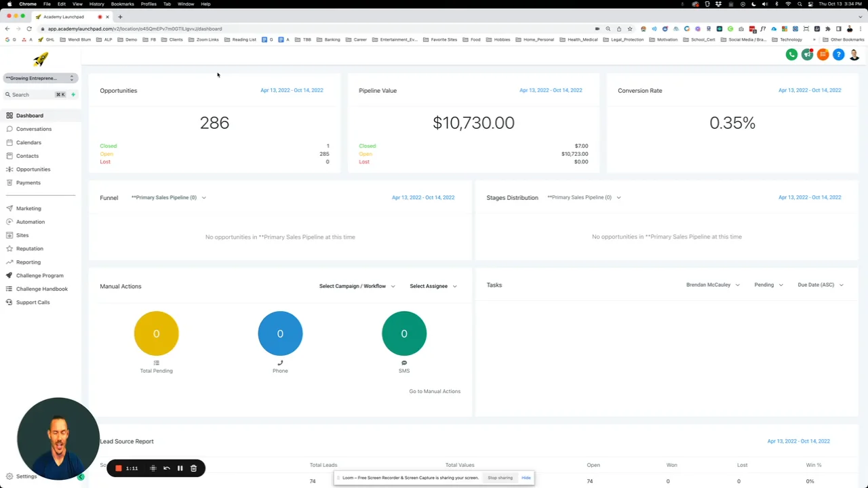Hide the Loom sharing banner
The height and width of the screenshot is (488, 868).
(x=526, y=478)
